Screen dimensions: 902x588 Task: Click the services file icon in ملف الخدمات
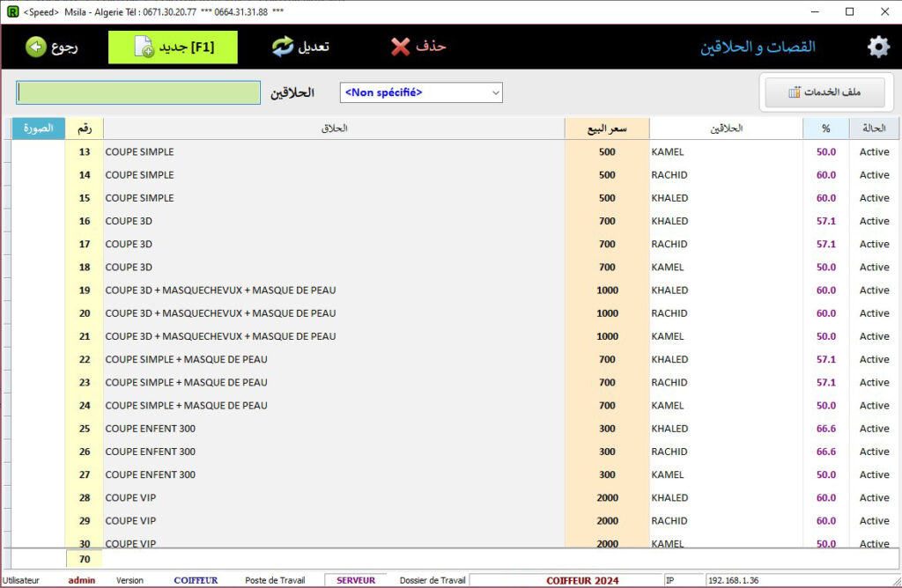pos(794,92)
